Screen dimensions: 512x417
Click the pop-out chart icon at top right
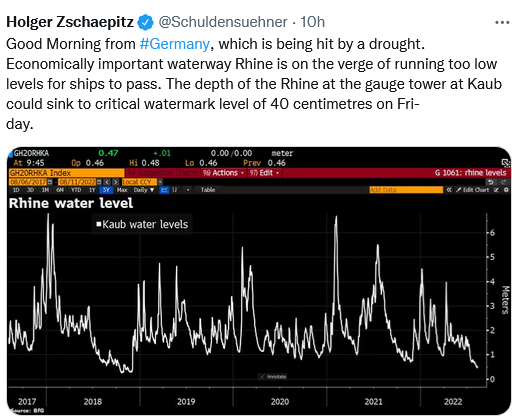click(x=506, y=163)
